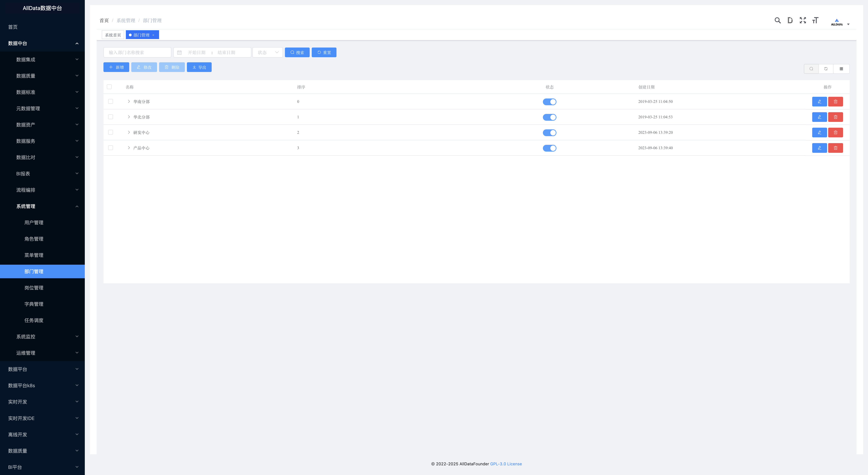Expand the 元数据管理 sidebar menu
The height and width of the screenshot is (475, 868).
tap(42, 109)
